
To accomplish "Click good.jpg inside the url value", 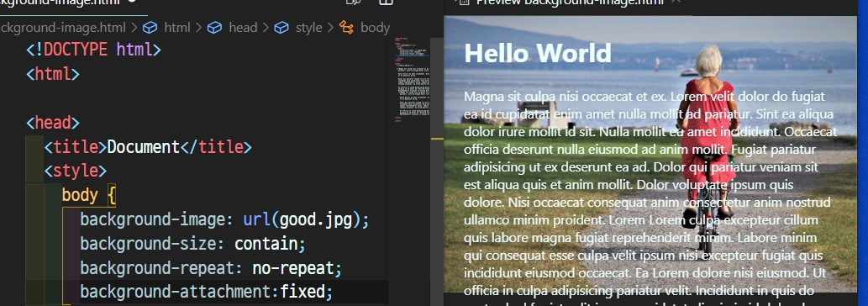I will pyautogui.click(x=316, y=219).
